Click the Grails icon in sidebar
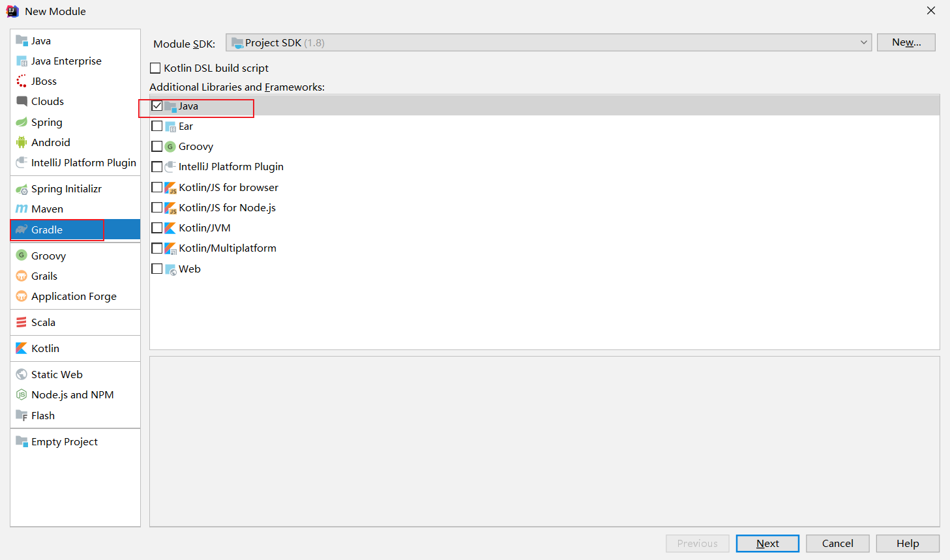The width and height of the screenshot is (950, 560). [x=22, y=276]
